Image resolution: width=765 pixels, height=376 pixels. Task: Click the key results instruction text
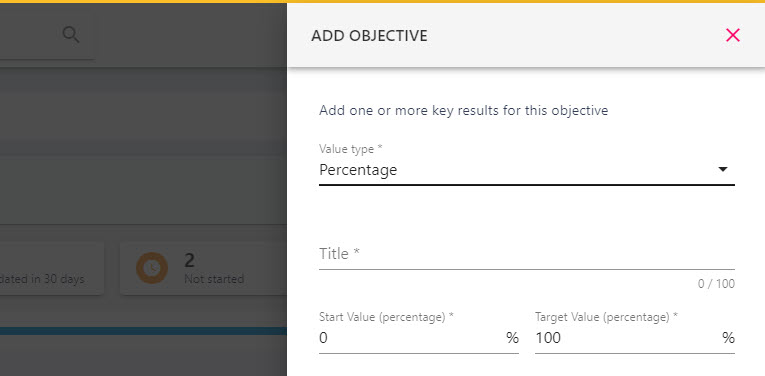point(463,110)
